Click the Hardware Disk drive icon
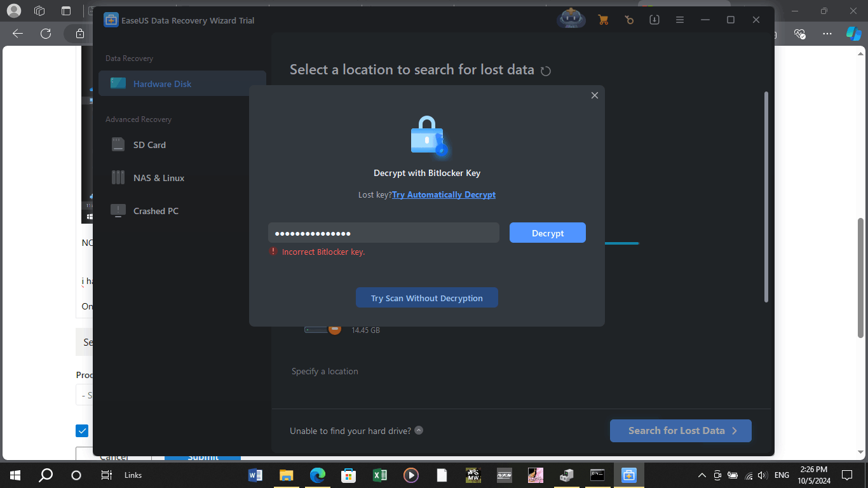This screenshot has width=868, height=488. pos(118,83)
